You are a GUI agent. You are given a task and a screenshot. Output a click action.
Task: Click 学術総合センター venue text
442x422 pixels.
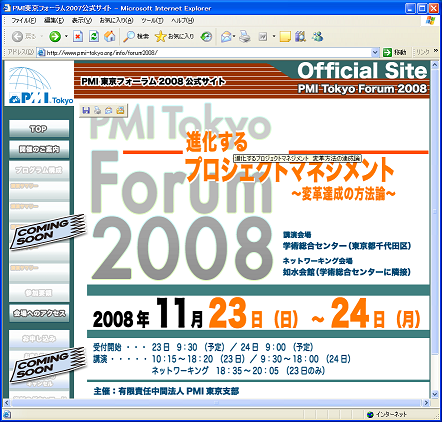coord(347,246)
